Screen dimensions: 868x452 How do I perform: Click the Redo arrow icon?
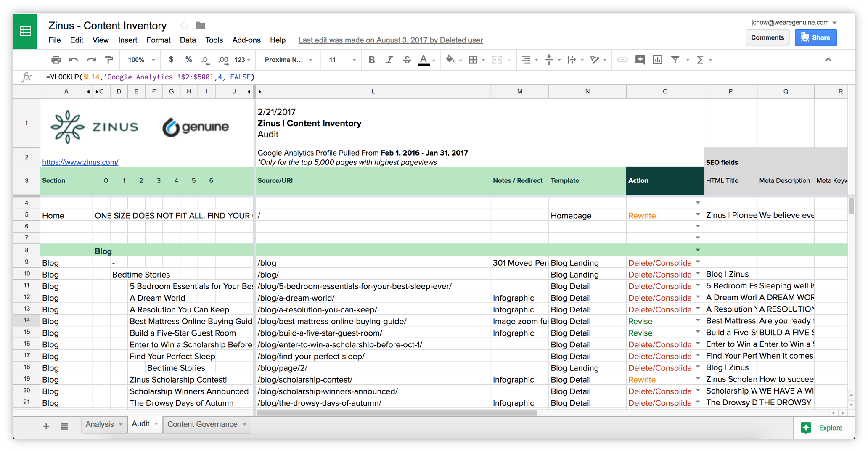pyautogui.click(x=91, y=60)
